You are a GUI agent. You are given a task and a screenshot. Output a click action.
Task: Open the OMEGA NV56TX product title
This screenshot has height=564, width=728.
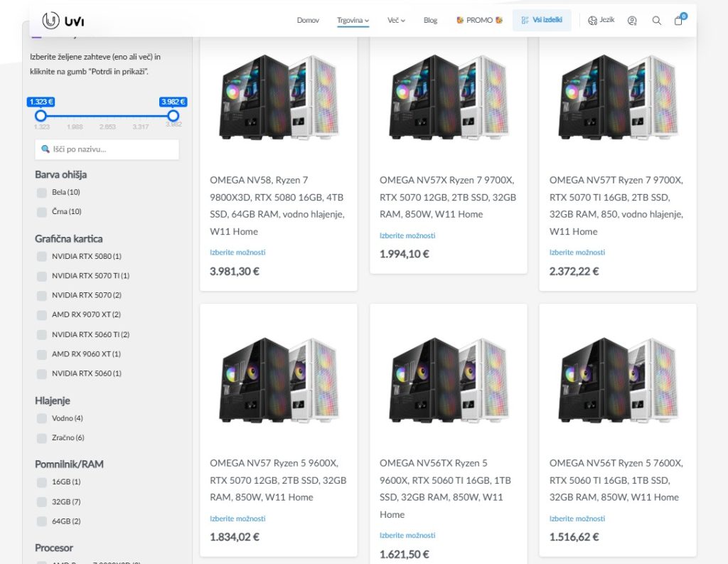pyautogui.click(x=445, y=489)
